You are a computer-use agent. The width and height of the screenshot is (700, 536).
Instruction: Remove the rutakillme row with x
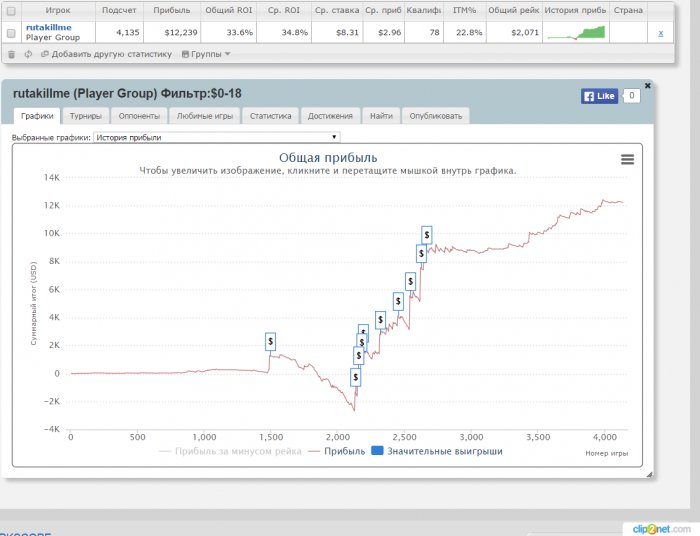coord(660,33)
